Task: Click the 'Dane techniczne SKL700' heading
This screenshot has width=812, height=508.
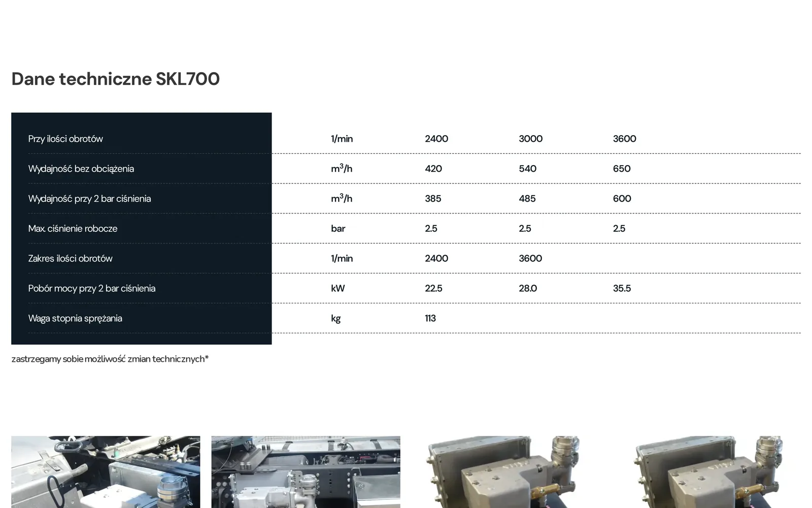Action: click(115, 79)
